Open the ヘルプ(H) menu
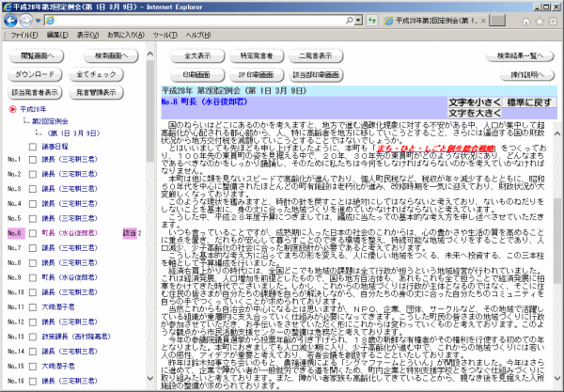 pos(198,35)
